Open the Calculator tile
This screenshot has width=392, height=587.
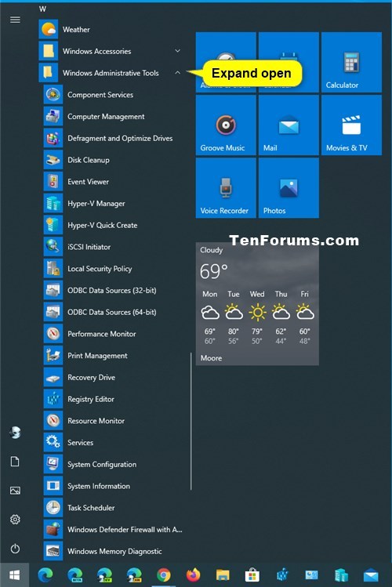[x=351, y=62]
